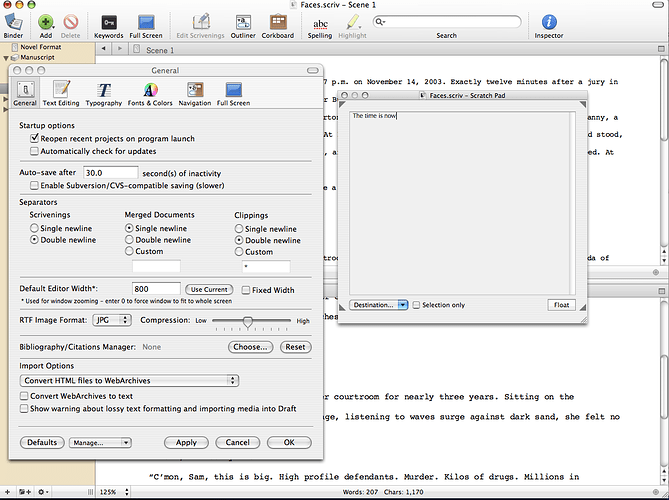Click the add-folder icon in binder footer
The image size is (669, 500).
click(25, 492)
